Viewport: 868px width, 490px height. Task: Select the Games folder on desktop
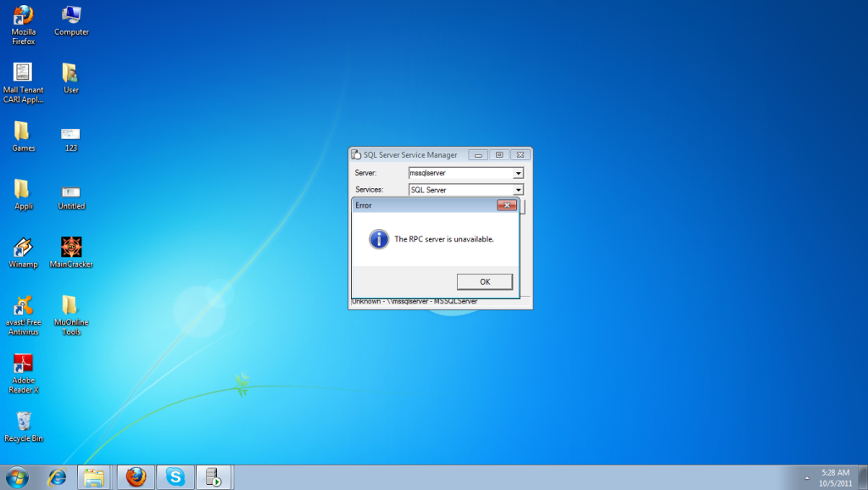23,136
